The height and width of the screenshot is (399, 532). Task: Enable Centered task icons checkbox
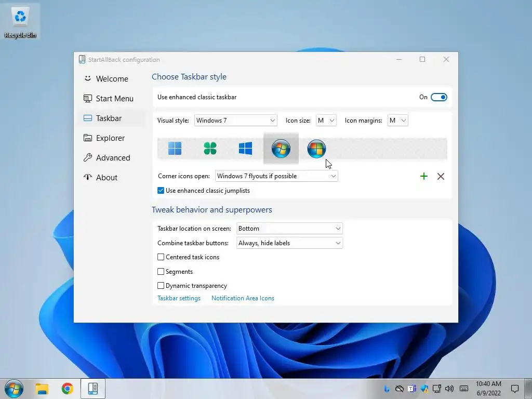pyautogui.click(x=161, y=257)
